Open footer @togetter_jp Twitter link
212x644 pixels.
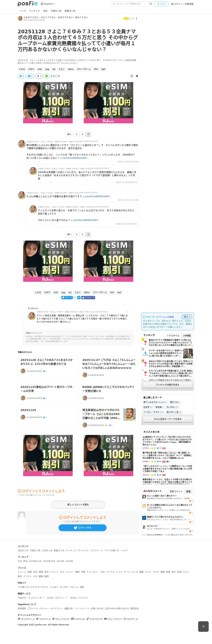26,619
